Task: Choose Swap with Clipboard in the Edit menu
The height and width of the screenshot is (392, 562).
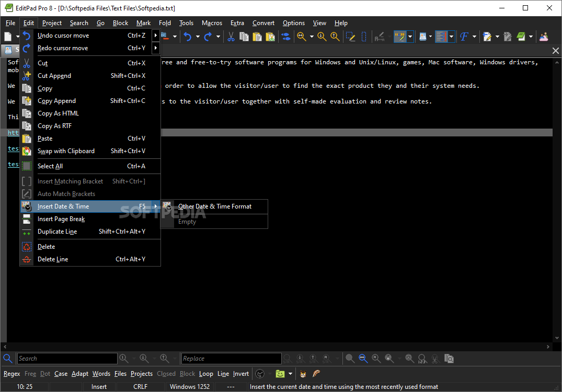Action: click(x=90, y=151)
